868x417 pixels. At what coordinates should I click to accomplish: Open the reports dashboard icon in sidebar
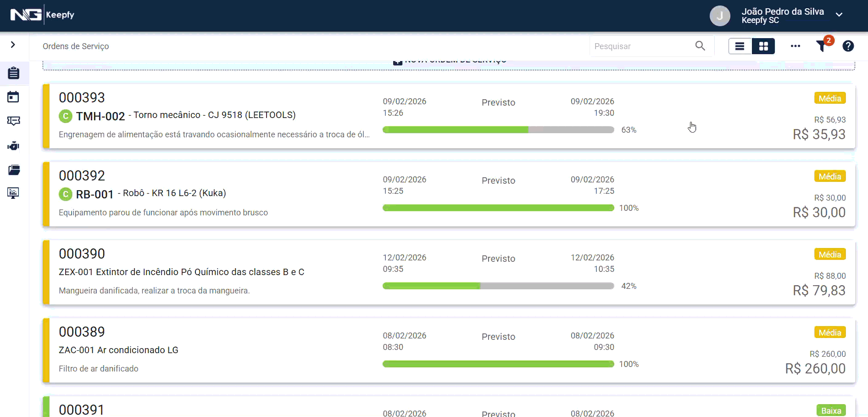[13, 193]
